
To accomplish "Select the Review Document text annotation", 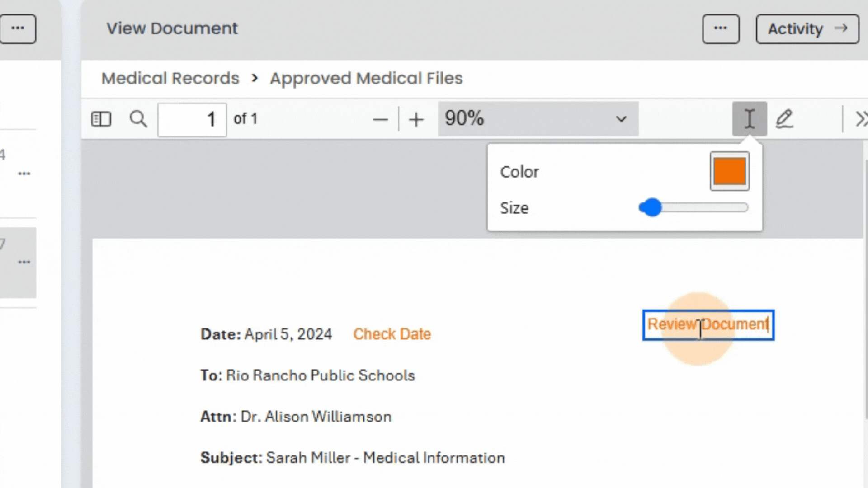I will click(708, 324).
